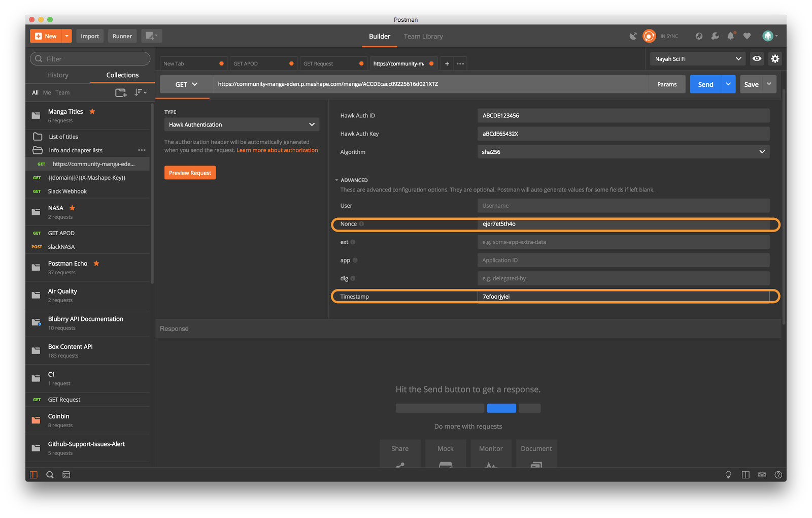Open the Blubrry API Documentation collection
Screen dimensions: 812x518
[88, 323]
